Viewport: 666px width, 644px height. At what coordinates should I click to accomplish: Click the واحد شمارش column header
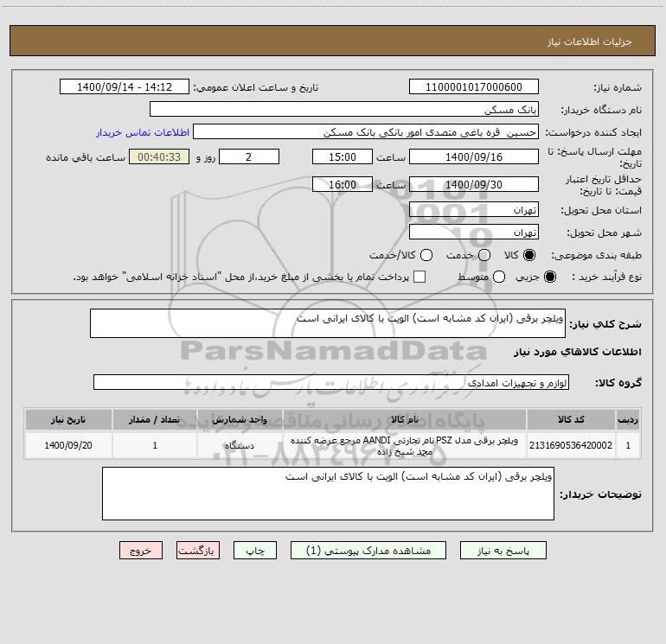tap(240, 419)
